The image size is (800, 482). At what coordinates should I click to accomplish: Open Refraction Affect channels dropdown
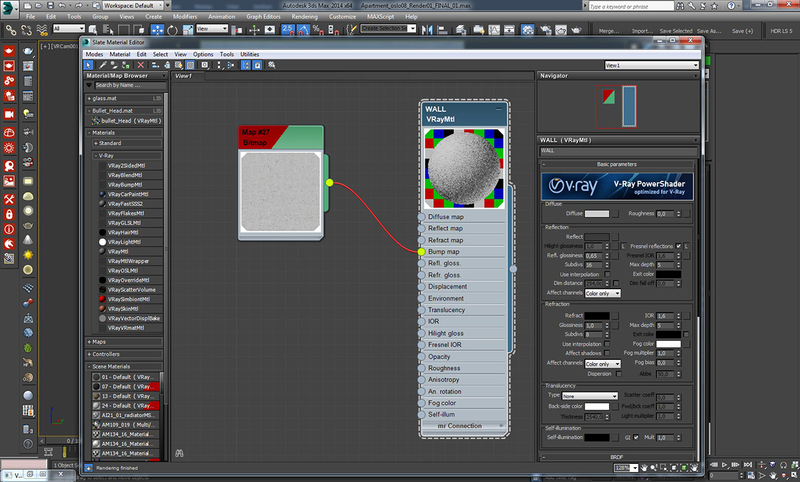click(603, 364)
